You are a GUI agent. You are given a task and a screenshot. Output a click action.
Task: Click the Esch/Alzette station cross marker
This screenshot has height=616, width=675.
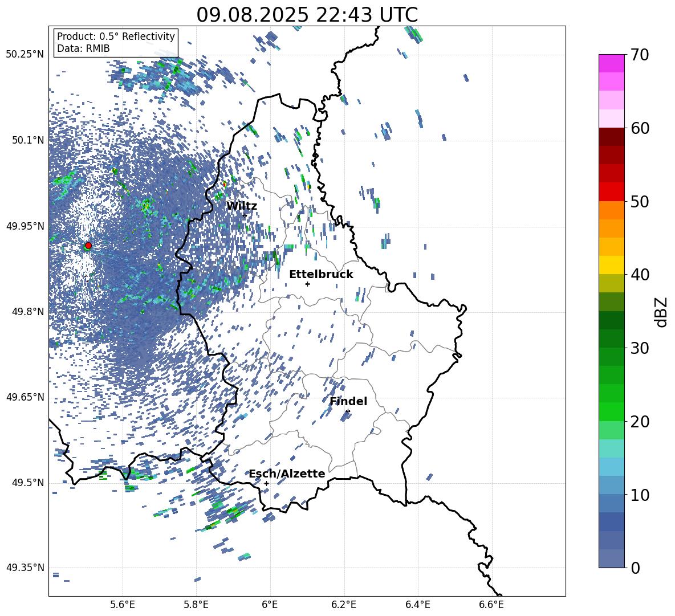click(x=266, y=483)
